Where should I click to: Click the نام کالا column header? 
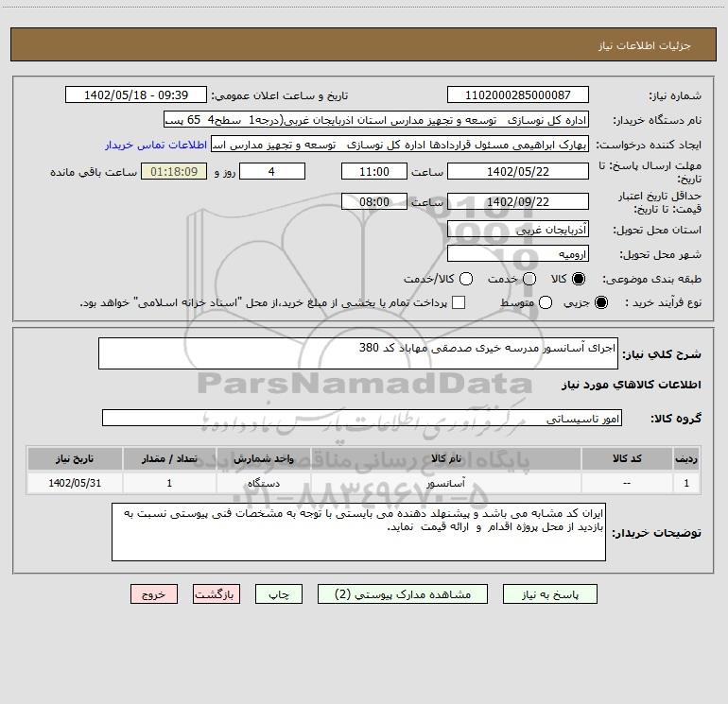coord(445,458)
